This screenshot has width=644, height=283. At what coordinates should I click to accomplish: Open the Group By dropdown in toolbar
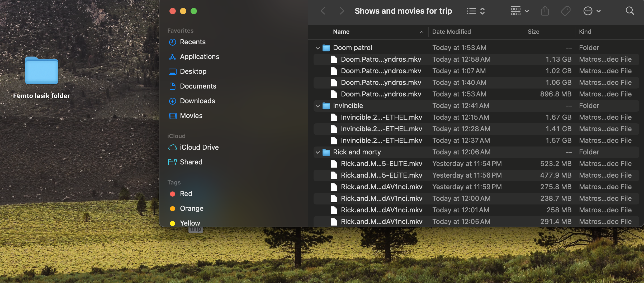pyautogui.click(x=519, y=11)
